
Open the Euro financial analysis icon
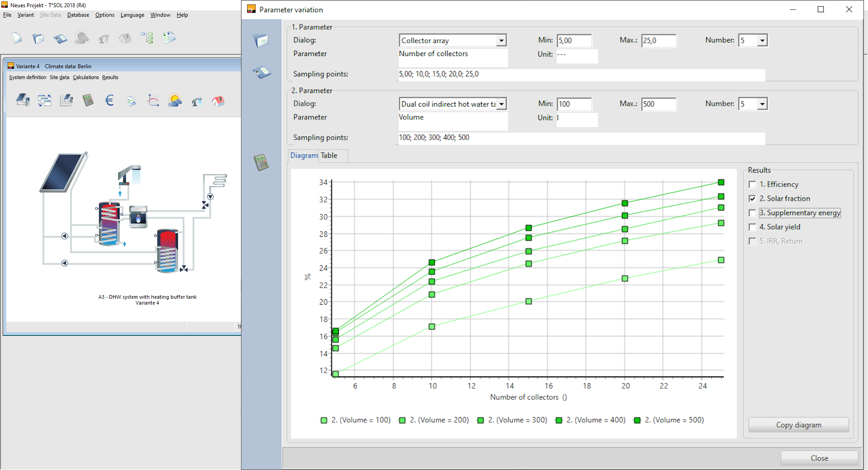109,100
